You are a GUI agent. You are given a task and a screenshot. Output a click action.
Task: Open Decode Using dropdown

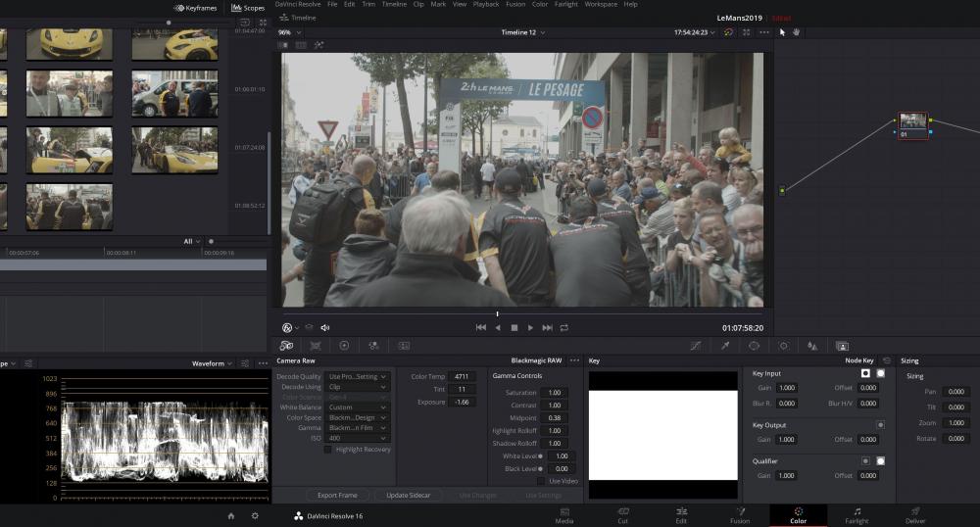point(358,387)
